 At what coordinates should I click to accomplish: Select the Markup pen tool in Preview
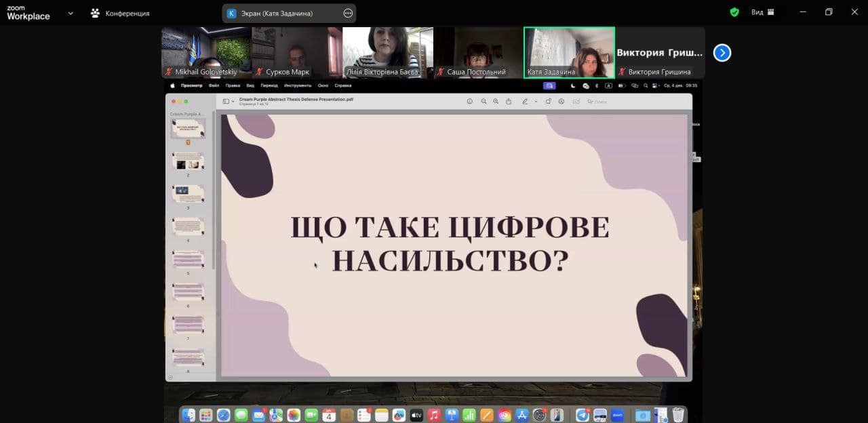point(524,102)
